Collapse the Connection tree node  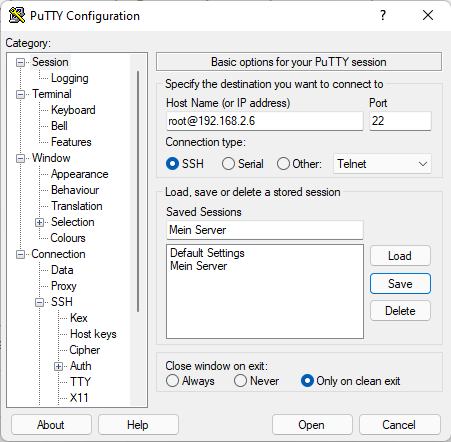(21, 255)
